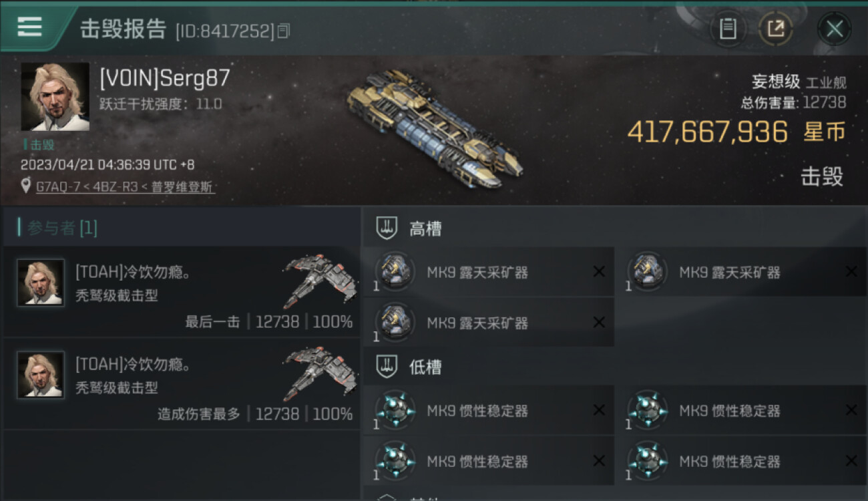Screen dimensions: 868x501
Task: Open the hamburger menu at top left
Action: point(29,27)
